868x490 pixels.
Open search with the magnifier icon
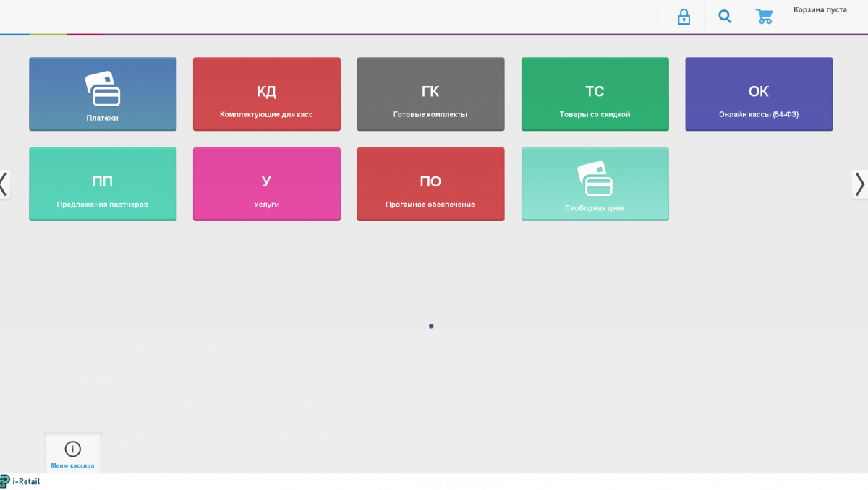[x=725, y=17]
